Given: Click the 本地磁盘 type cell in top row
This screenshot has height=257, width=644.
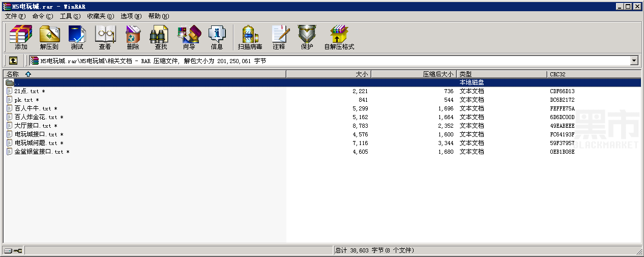Looking at the screenshot, I should pyautogui.click(x=472, y=82).
